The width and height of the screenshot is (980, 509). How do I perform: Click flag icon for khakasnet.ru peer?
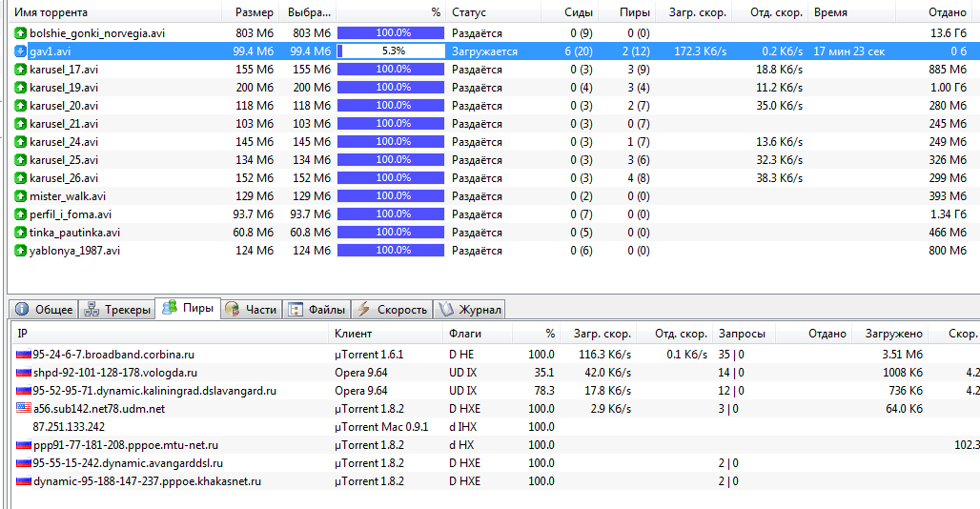point(24,481)
